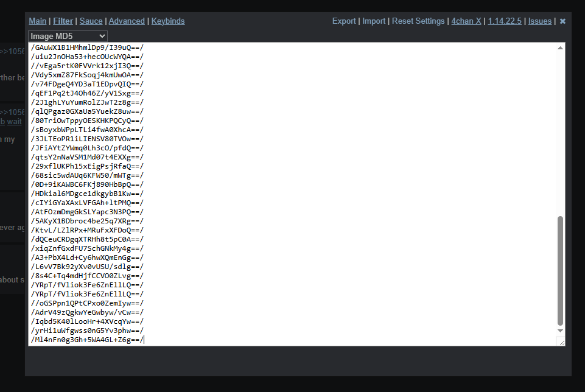Image resolution: width=585 pixels, height=392 pixels.
Task: Open the Sauce tab
Action: tap(91, 21)
